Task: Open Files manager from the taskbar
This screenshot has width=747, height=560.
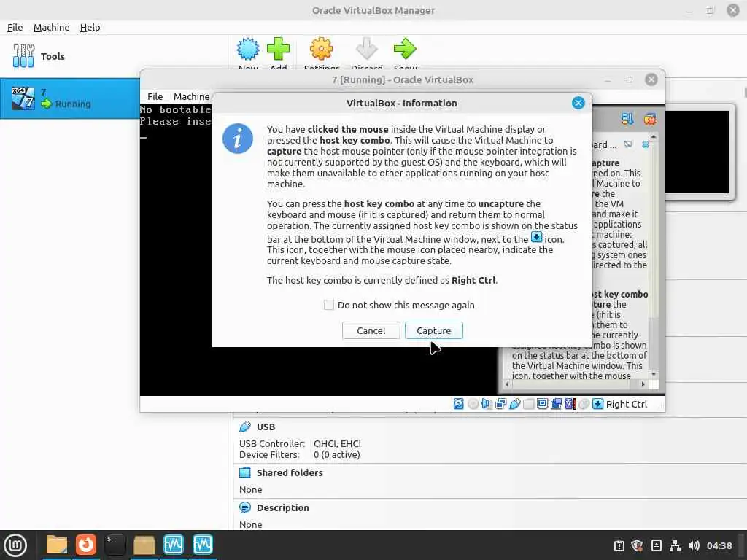Action: click(57, 545)
